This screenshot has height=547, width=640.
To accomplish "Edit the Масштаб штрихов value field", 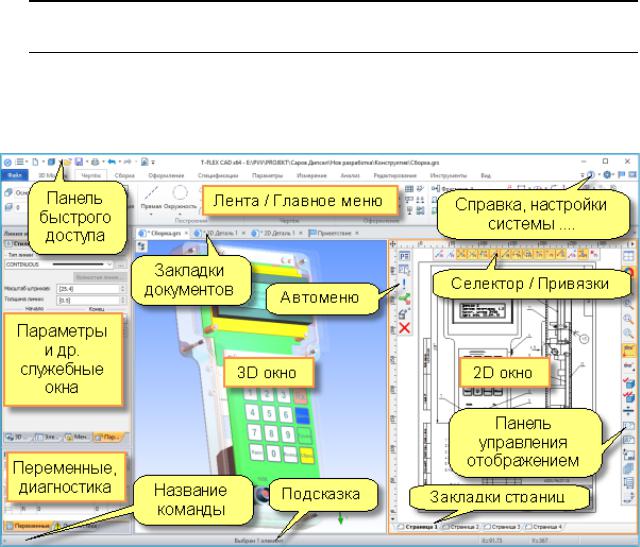I will [x=88, y=289].
